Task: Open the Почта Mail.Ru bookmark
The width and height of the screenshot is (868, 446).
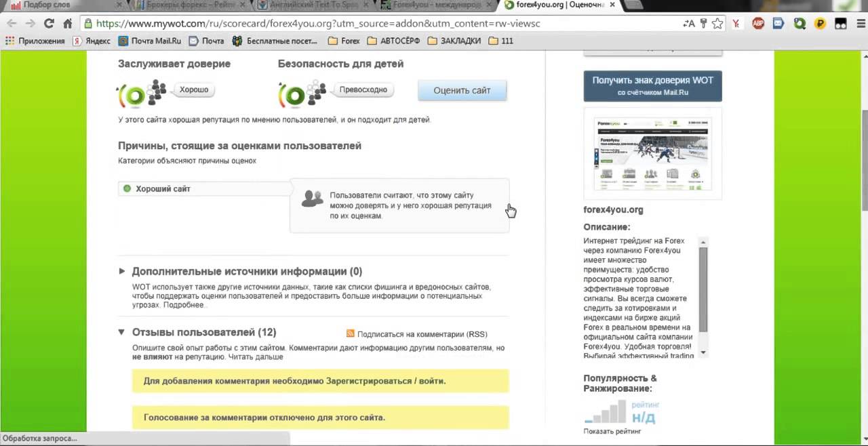Action: [x=150, y=41]
